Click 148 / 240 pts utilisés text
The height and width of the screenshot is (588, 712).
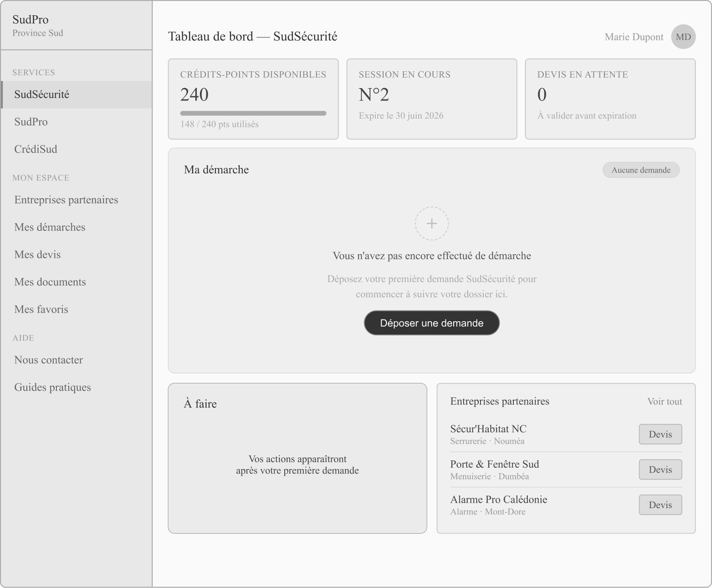(x=219, y=124)
